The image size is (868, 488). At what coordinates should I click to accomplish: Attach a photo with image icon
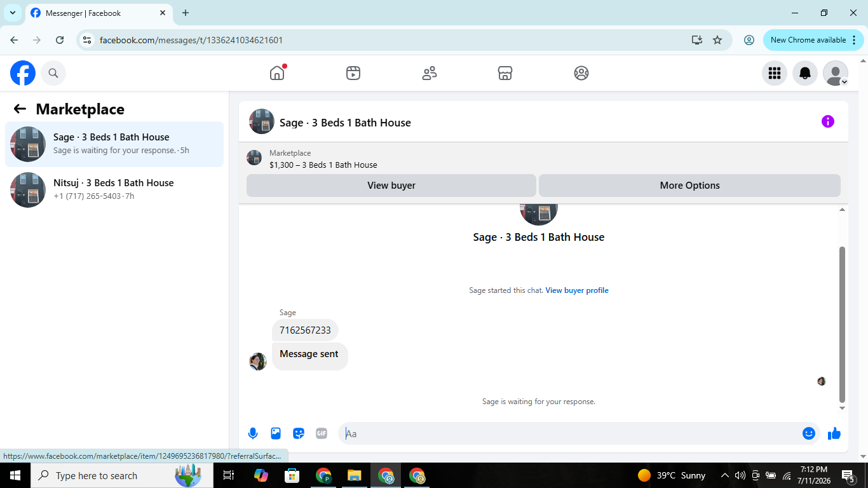click(x=276, y=433)
